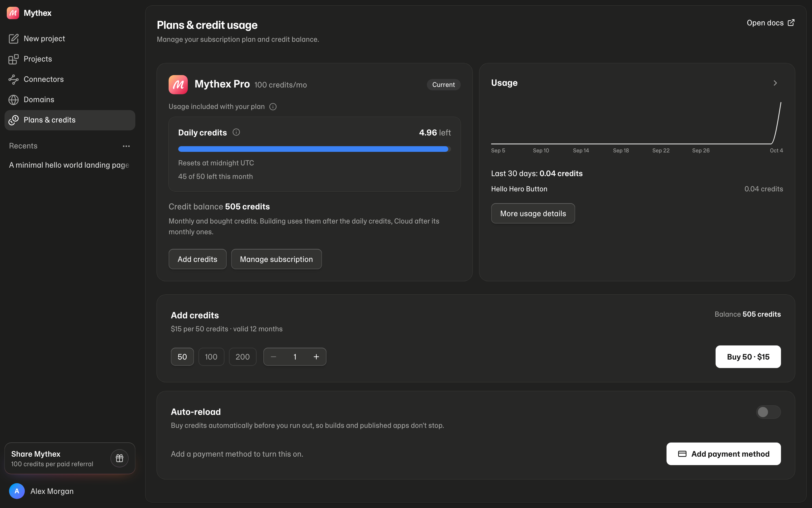This screenshot has height=508, width=812.
Task: Click the Add credits button in plan card
Action: [197, 259]
